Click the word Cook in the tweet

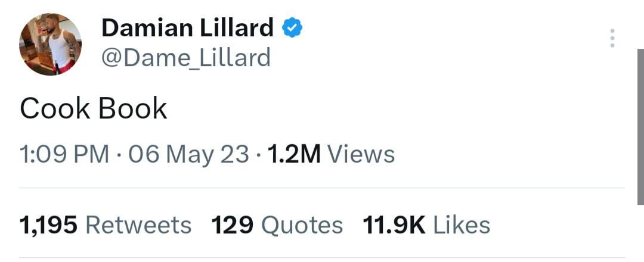tap(55, 108)
